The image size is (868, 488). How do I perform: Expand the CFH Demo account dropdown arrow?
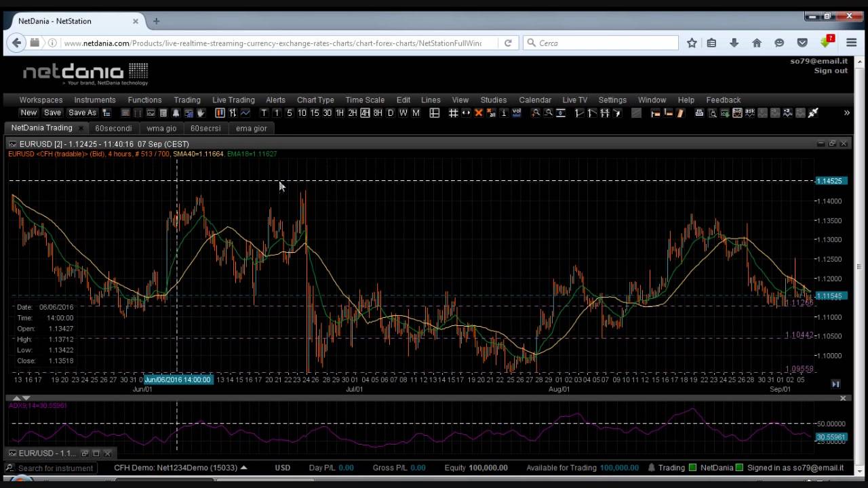coord(243,468)
